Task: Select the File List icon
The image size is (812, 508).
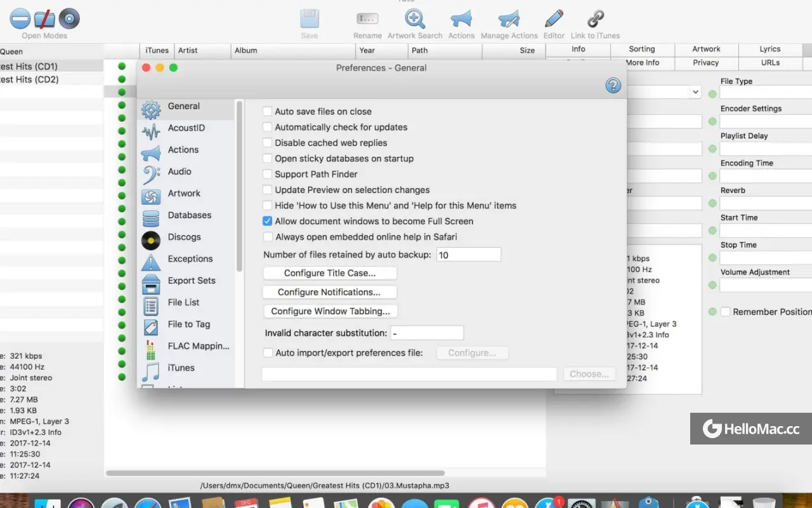Action: (151, 305)
